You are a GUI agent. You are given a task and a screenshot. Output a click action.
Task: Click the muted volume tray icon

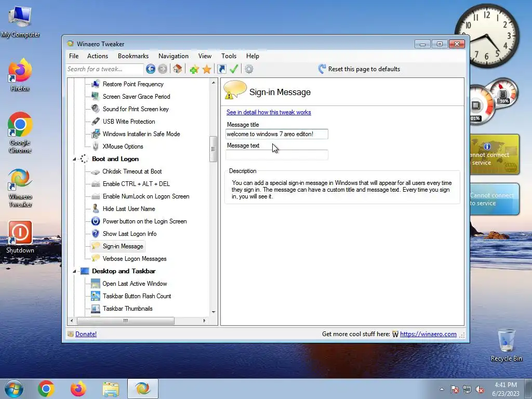pos(480,390)
